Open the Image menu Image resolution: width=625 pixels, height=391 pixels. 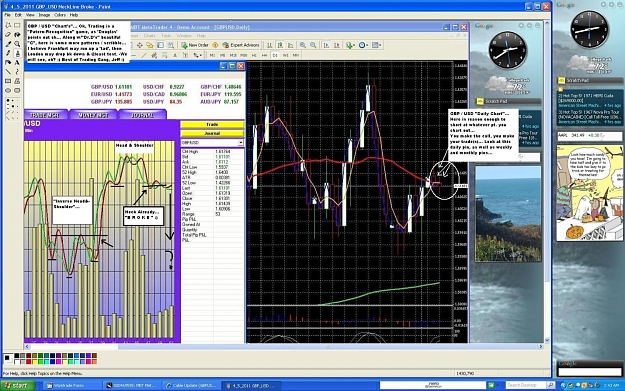(x=44, y=15)
